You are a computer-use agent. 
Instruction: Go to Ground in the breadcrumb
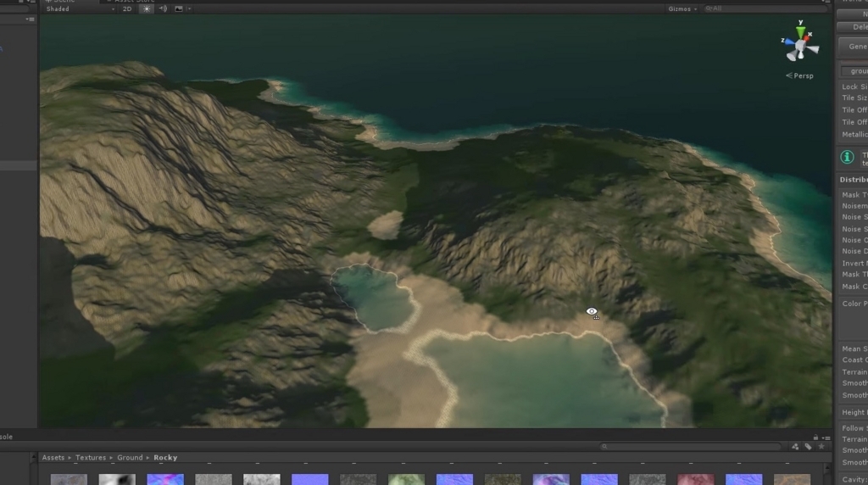[x=130, y=458]
